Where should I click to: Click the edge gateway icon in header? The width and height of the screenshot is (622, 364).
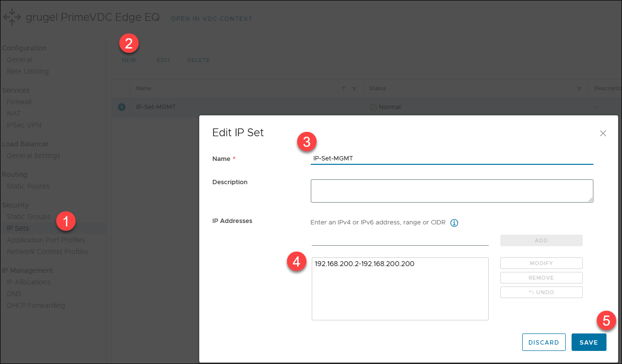pos(12,17)
